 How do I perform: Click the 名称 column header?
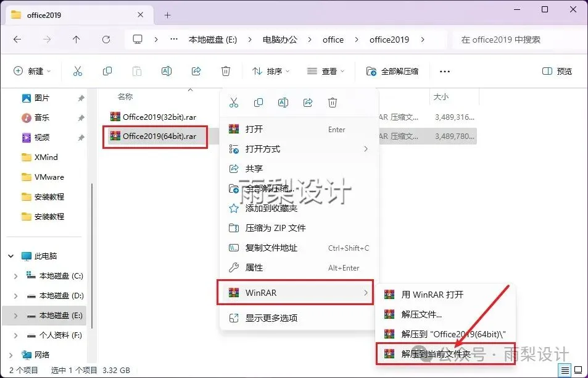[x=125, y=97]
